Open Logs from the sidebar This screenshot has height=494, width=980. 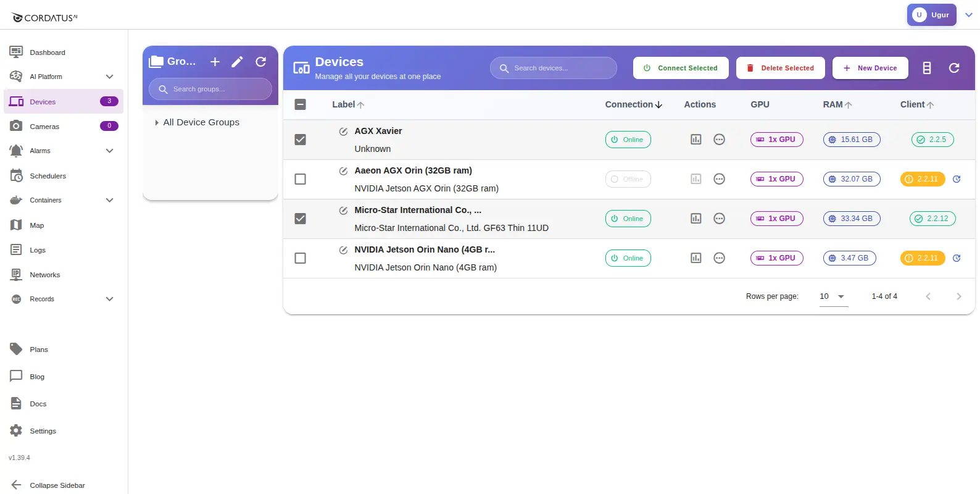point(63,249)
